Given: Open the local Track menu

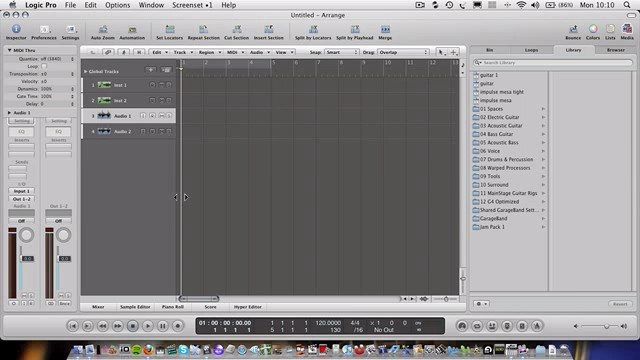Looking at the screenshot, I should (182, 52).
